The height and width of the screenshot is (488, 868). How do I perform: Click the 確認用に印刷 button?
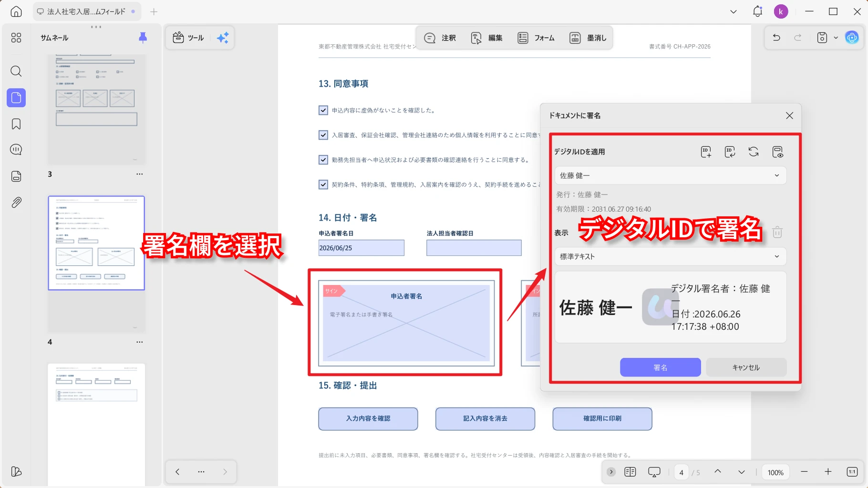coord(602,419)
